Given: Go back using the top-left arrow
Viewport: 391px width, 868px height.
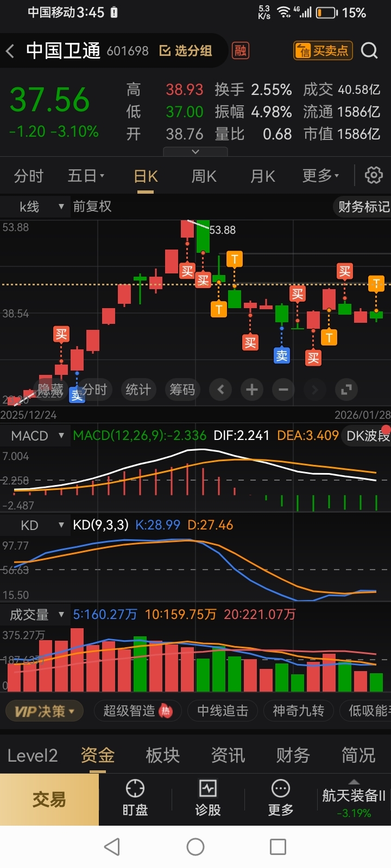Looking at the screenshot, I should tap(10, 51).
